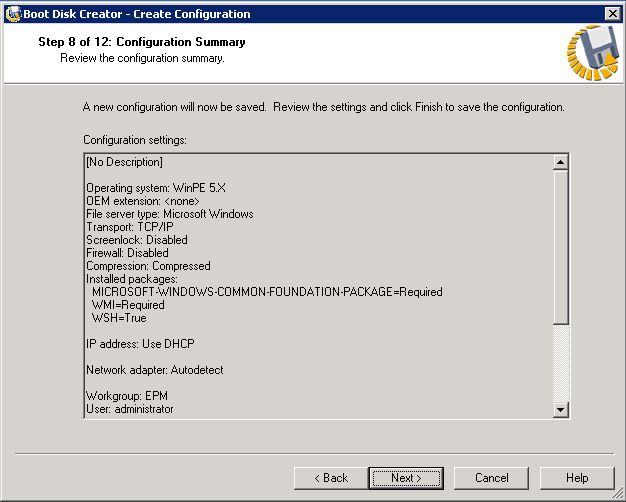Close the Create Configuration dialog
The image size is (626, 502).
click(612, 13)
